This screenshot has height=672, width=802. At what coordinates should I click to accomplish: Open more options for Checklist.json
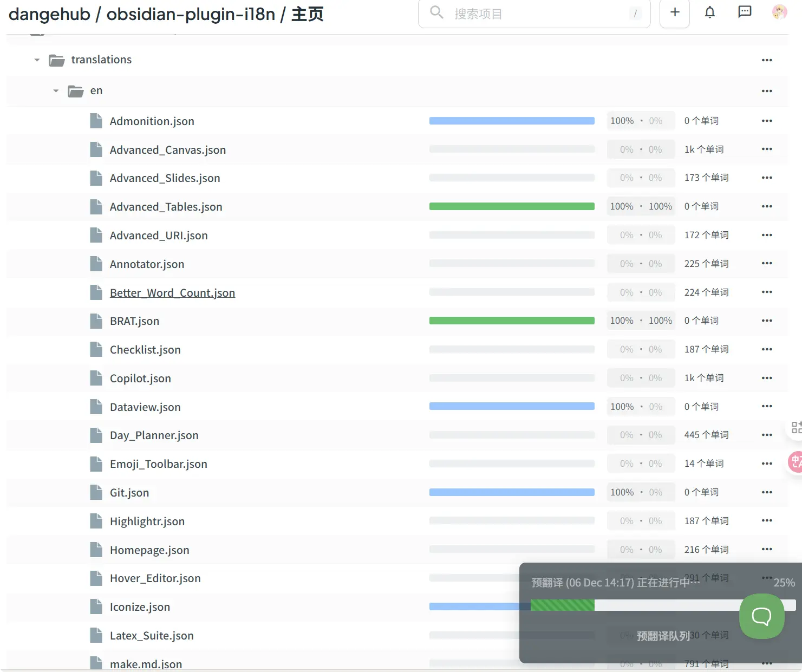point(767,349)
